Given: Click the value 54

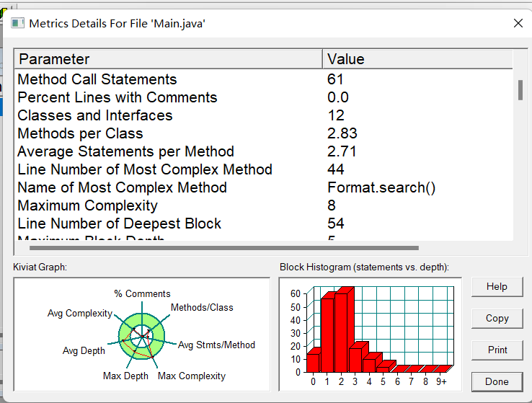Looking at the screenshot, I should [x=335, y=223].
